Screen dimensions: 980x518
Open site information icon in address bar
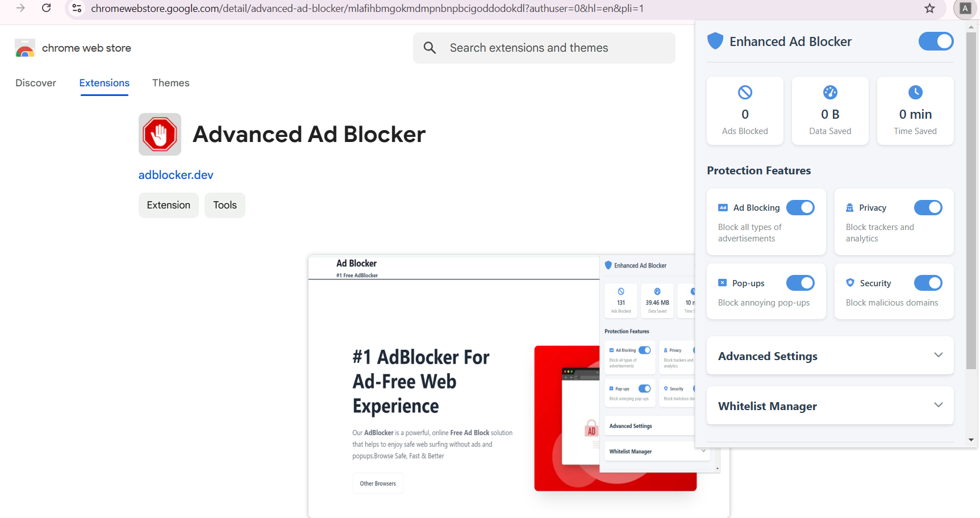pyautogui.click(x=77, y=9)
